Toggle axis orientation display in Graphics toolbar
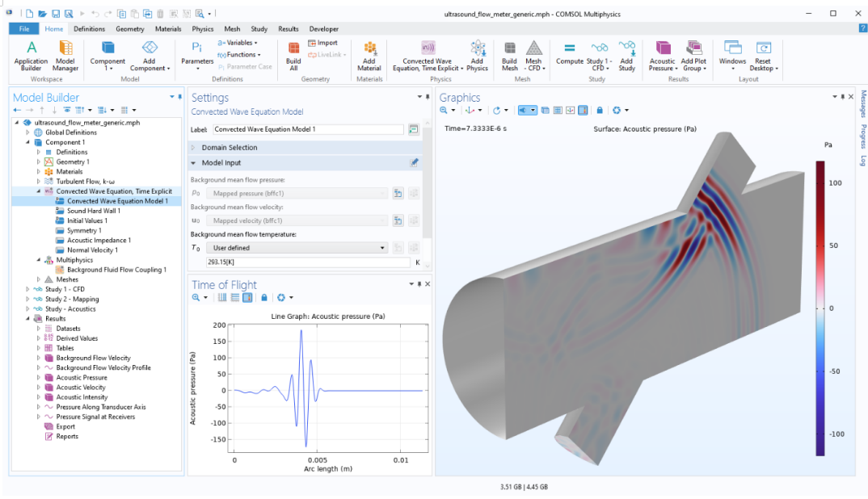The image size is (868, 499). [570, 110]
